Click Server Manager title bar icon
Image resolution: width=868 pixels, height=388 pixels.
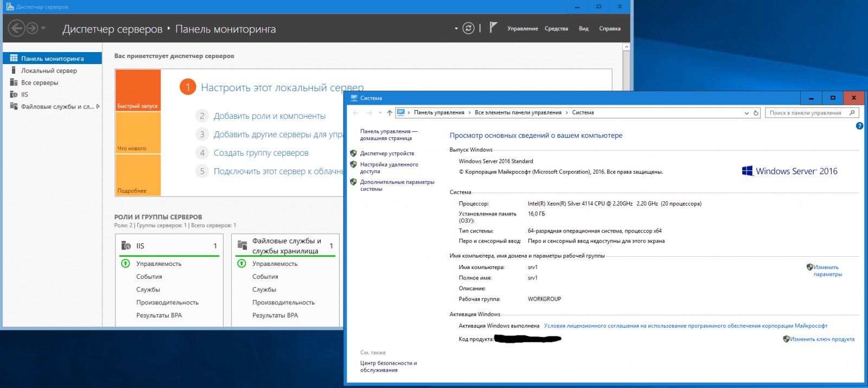pos(10,7)
